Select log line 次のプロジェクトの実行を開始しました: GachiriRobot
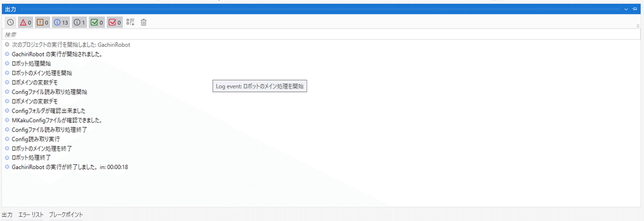The width and height of the screenshot is (644, 221). [71, 45]
